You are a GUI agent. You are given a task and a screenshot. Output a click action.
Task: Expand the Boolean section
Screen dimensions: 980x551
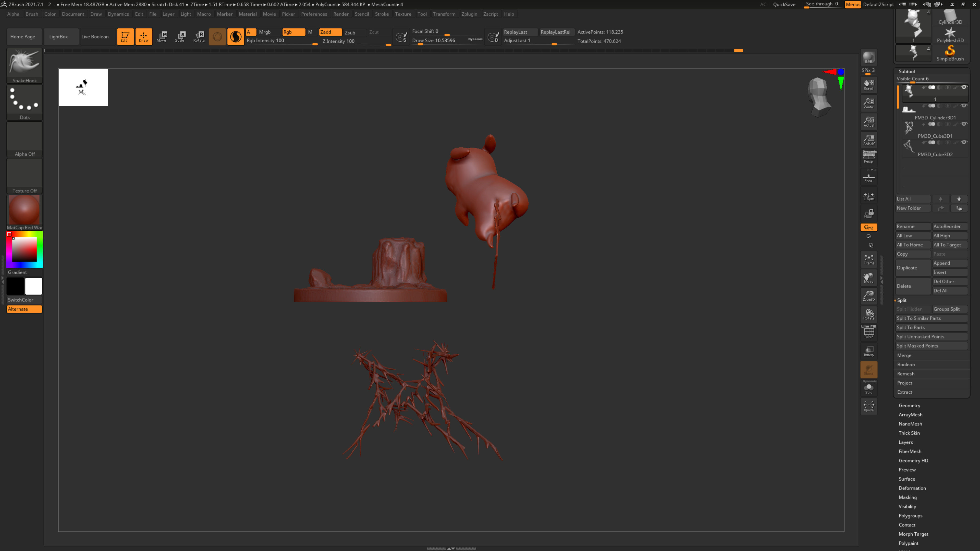point(906,364)
